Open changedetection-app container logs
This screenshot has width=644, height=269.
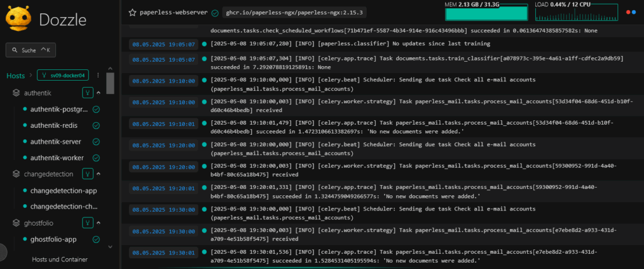point(64,190)
